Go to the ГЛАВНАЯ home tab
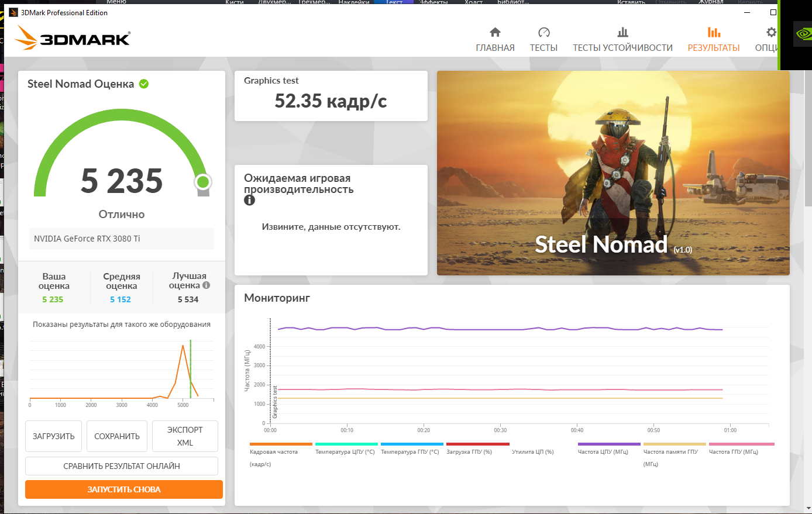This screenshot has height=514, width=812. [496, 40]
